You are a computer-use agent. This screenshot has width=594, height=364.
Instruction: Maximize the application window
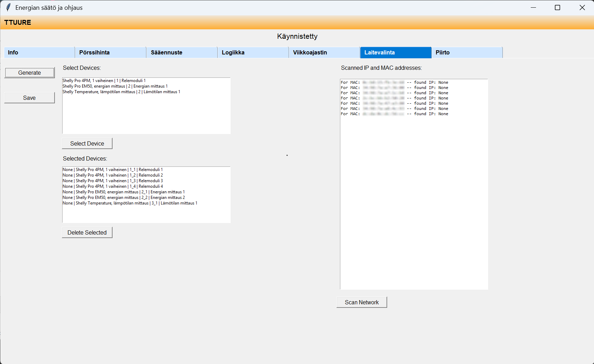click(x=557, y=8)
